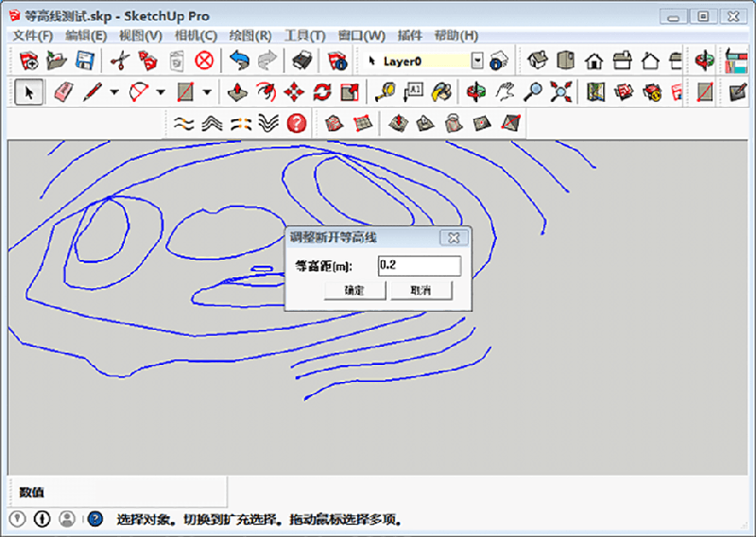756x537 pixels.
Task: Activate the Rotate tool
Action: click(322, 92)
